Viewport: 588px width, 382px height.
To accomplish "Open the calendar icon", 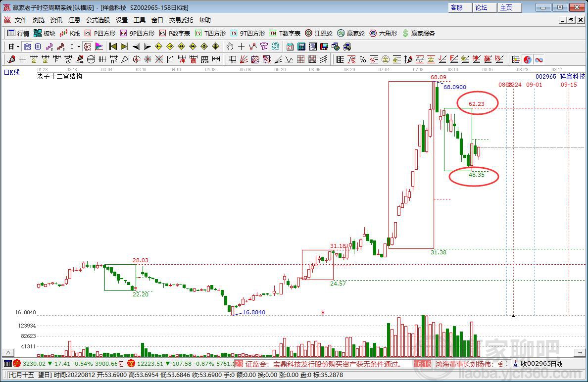I will [290, 47].
